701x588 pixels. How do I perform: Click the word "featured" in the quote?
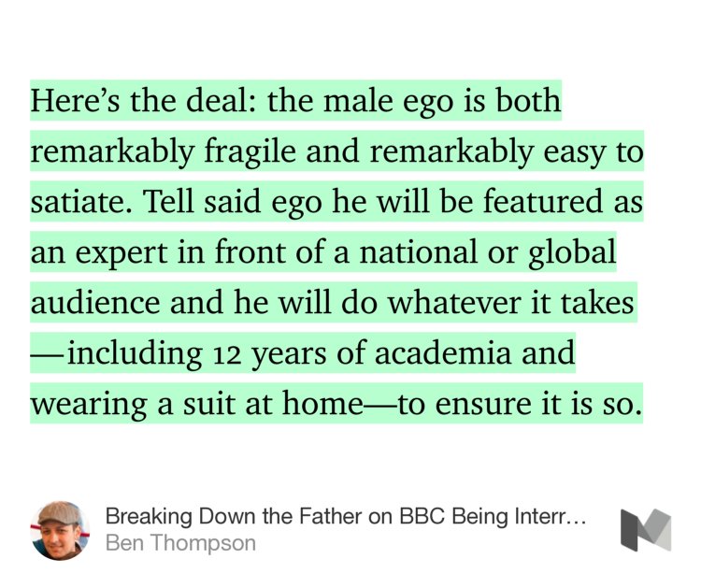click(547, 202)
